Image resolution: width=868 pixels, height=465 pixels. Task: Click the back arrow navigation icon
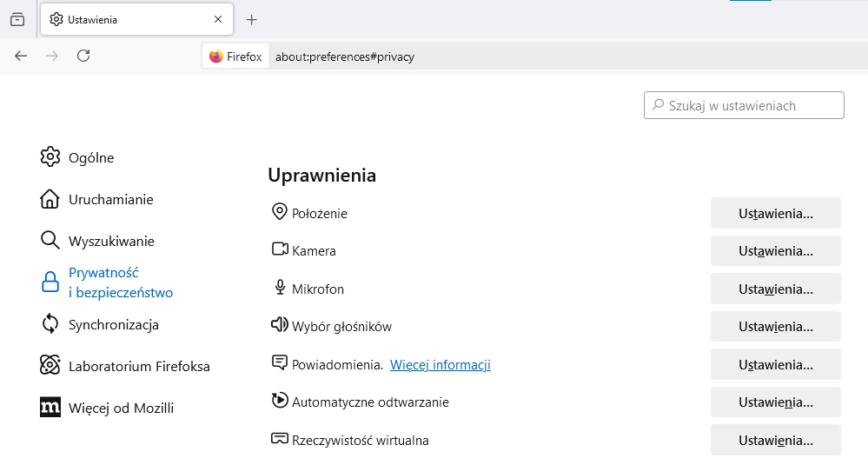[x=21, y=56]
